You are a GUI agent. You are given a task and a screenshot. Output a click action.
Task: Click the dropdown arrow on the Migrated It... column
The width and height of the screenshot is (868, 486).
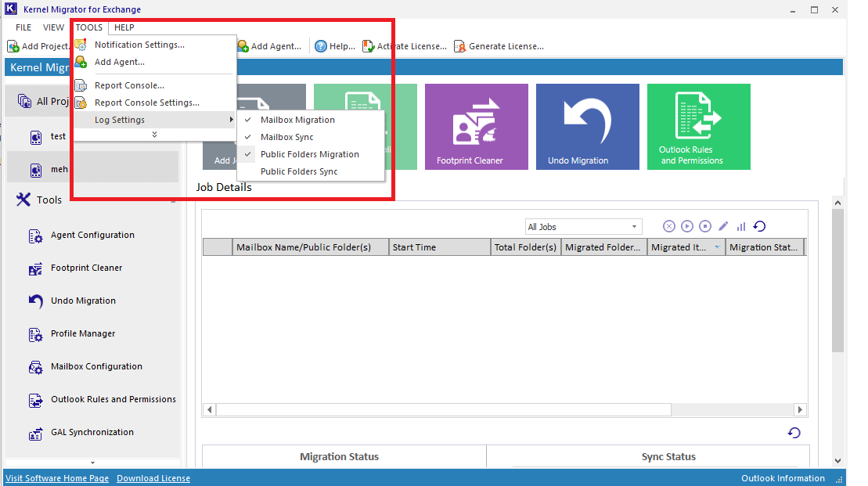[x=717, y=247]
